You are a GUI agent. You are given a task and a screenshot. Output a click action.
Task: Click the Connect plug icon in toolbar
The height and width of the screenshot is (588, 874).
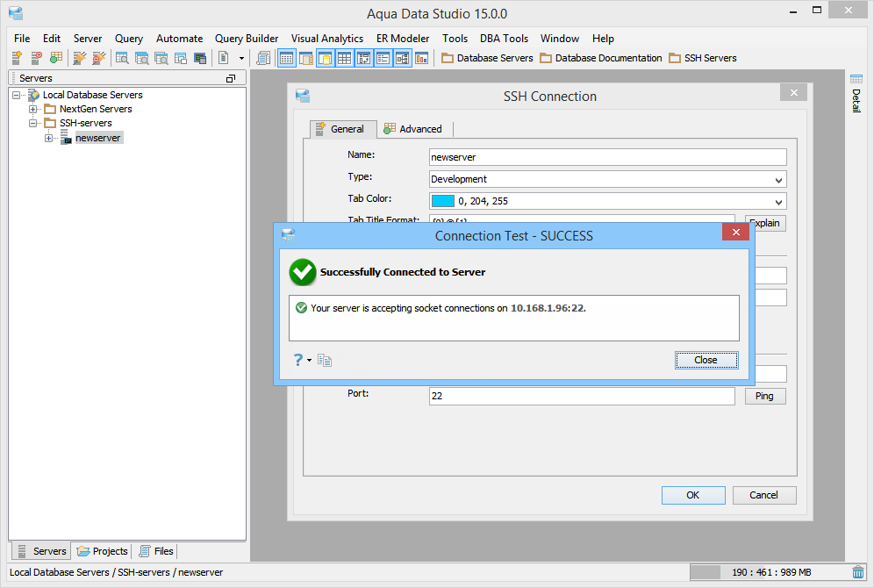pos(80,57)
